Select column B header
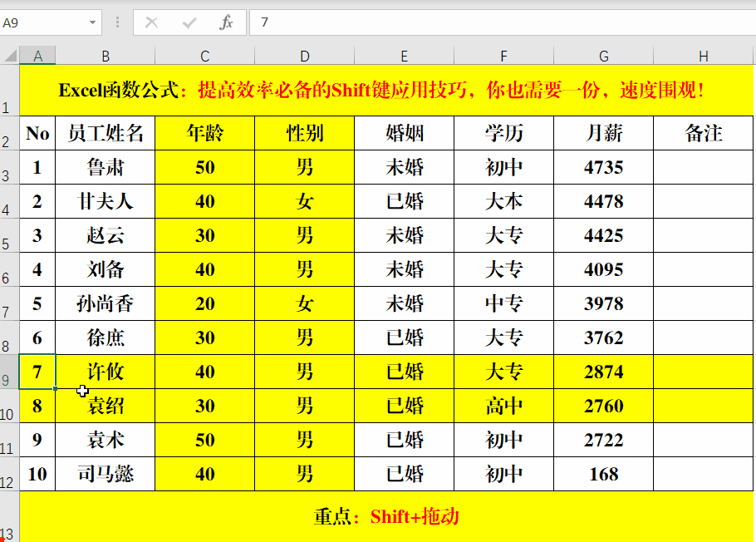Screen dimensions: 756x542 click(106, 56)
